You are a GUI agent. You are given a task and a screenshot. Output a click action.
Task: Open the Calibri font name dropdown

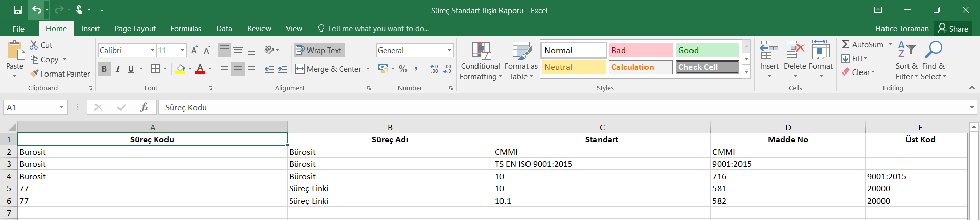152,50
